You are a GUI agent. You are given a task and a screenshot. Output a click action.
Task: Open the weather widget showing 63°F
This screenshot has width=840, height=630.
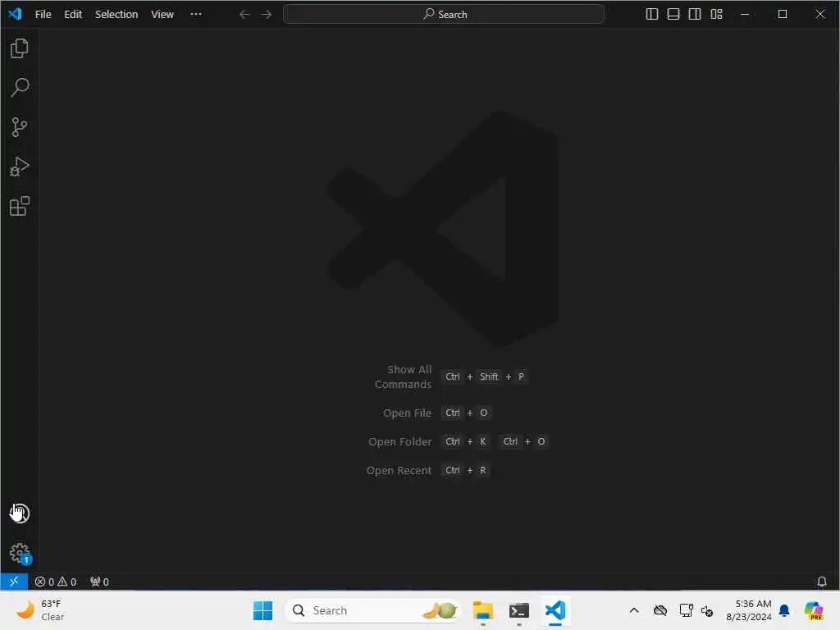coord(40,610)
